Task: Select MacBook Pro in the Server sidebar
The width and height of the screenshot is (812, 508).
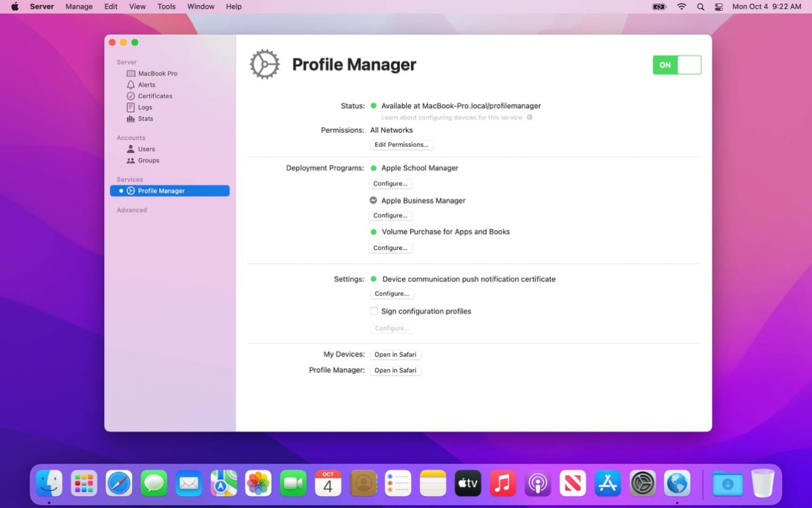Action: 152,74
